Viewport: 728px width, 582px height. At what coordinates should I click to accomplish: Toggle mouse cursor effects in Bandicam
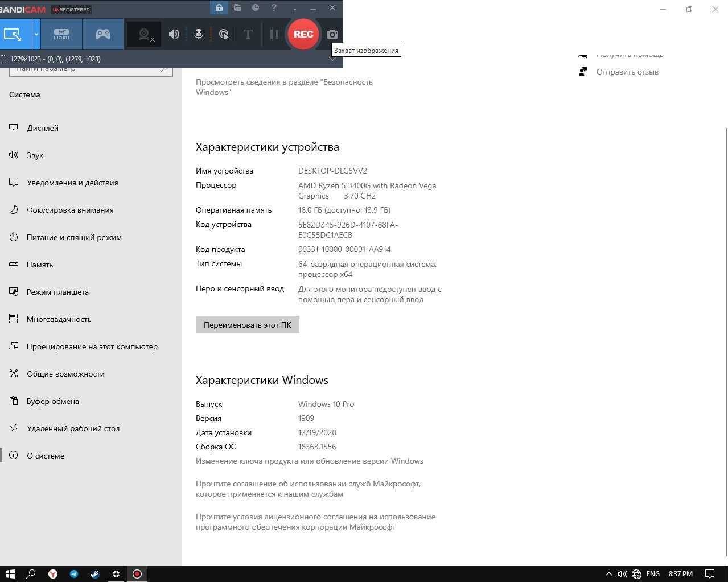224,34
